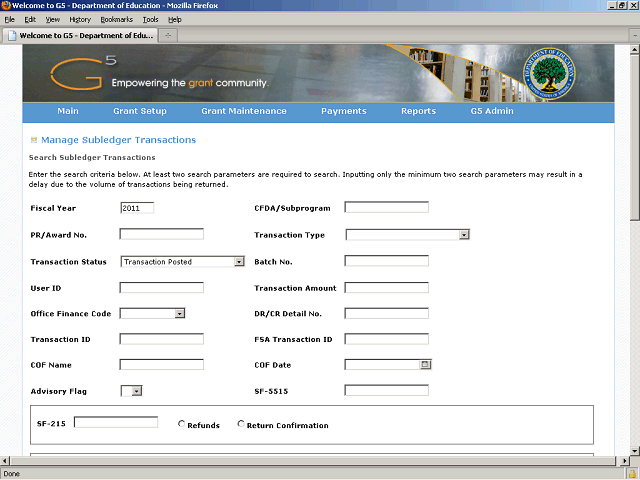Image resolution: width=640 pixels, height=480 pixels.
Task: Select the Refunds radio button
Action: (182, 424)
